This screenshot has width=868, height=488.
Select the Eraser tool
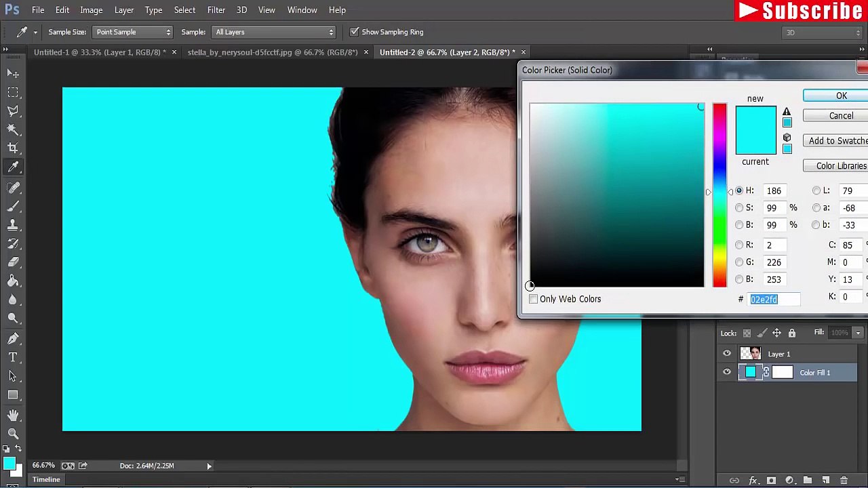pos(13,262)
